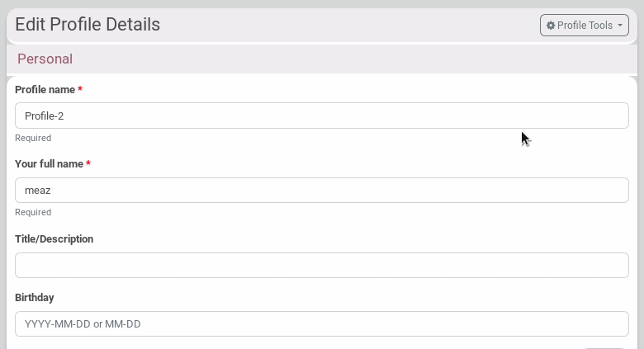Focus the Profile name field containing Profile-2
Screen dimensions: 644x349
[322, 116]
